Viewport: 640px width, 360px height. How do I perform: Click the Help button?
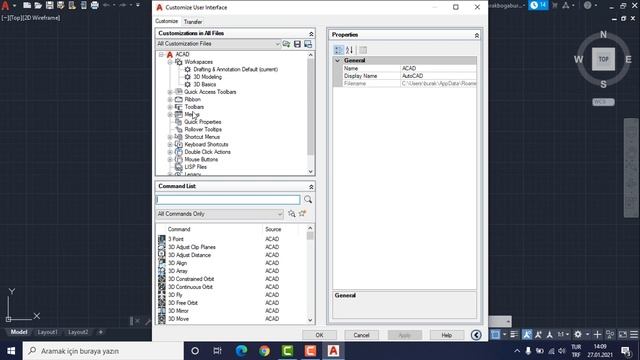tap(447, 335)
